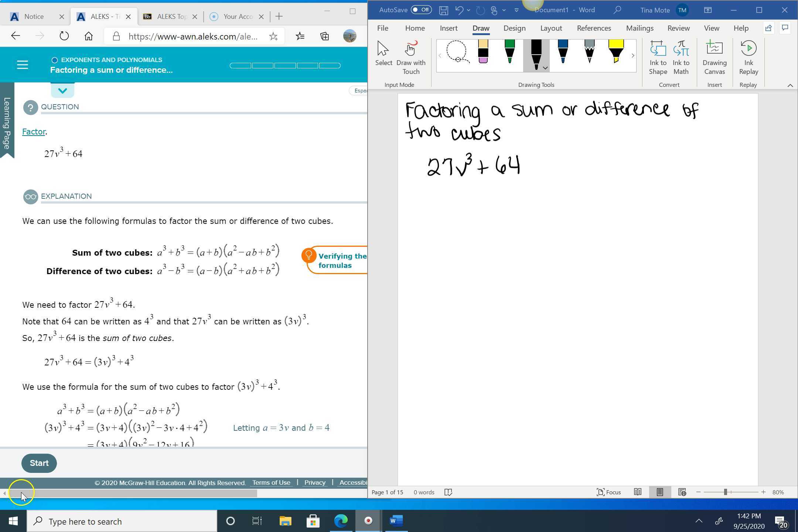
Task: Select the blue pen in Drawing Tools
Action: (563, 52)
